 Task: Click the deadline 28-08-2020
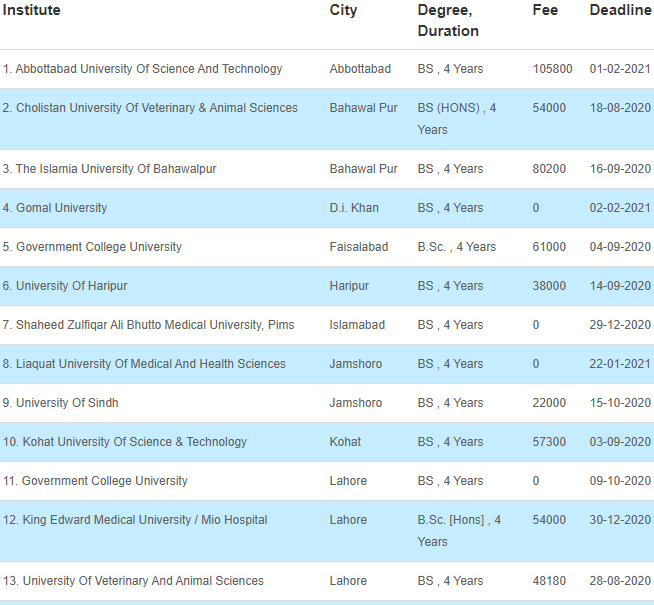click(620, 581)
